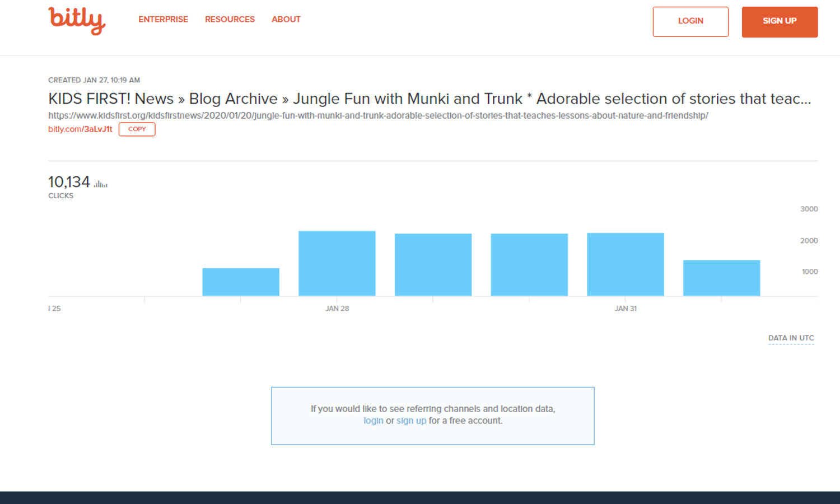Select the last bar after Jan 31
This screenshot has height=504, width=840.
[x=722, y=278]
